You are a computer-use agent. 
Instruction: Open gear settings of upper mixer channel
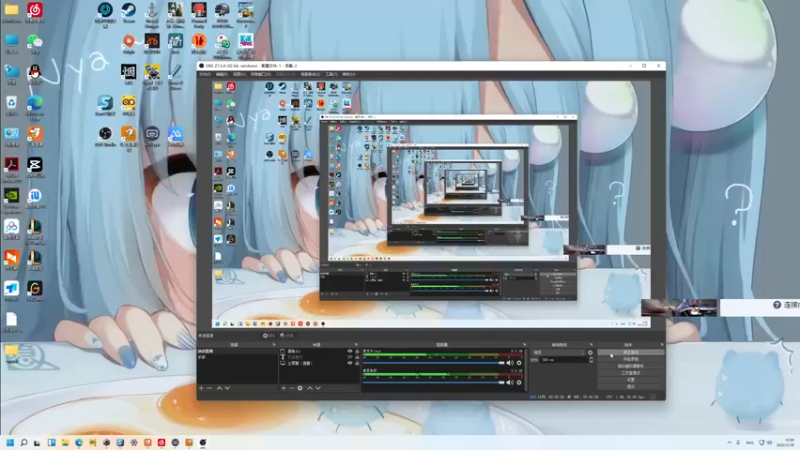click(519, 363)
